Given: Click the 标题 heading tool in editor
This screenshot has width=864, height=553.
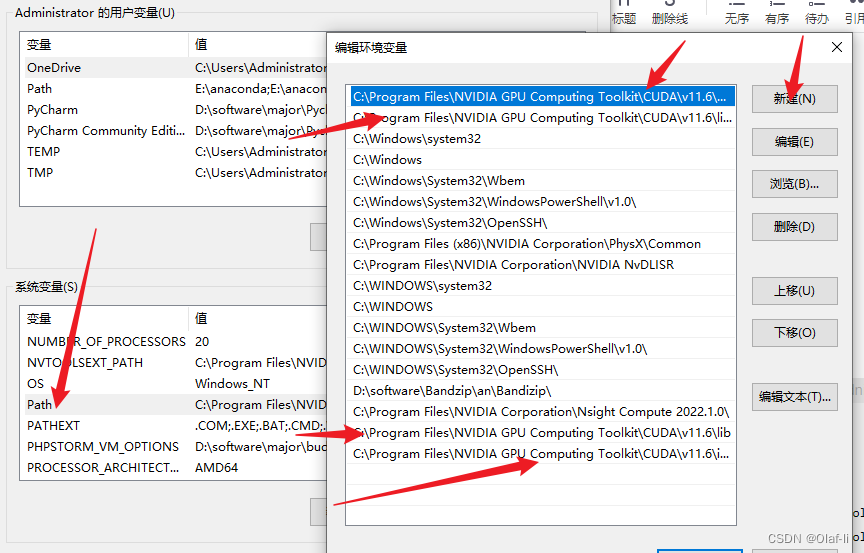Looking at the screenshot, I should [x=624, y=12].
